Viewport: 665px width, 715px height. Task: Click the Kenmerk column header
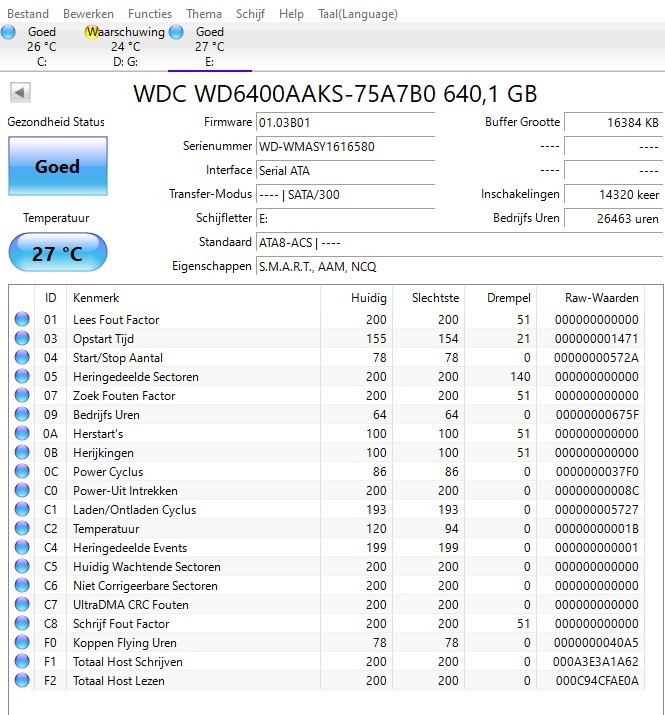[193, 298]
